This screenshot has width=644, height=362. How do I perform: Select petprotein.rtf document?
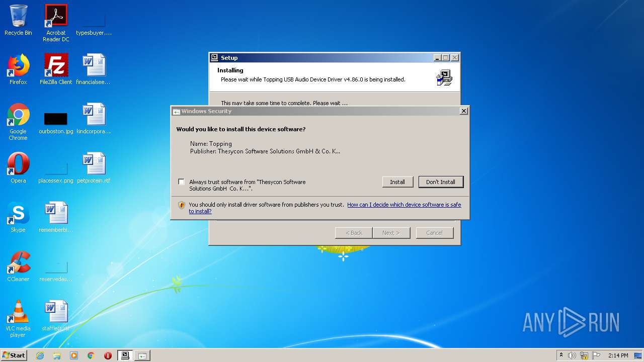point(94,168)
